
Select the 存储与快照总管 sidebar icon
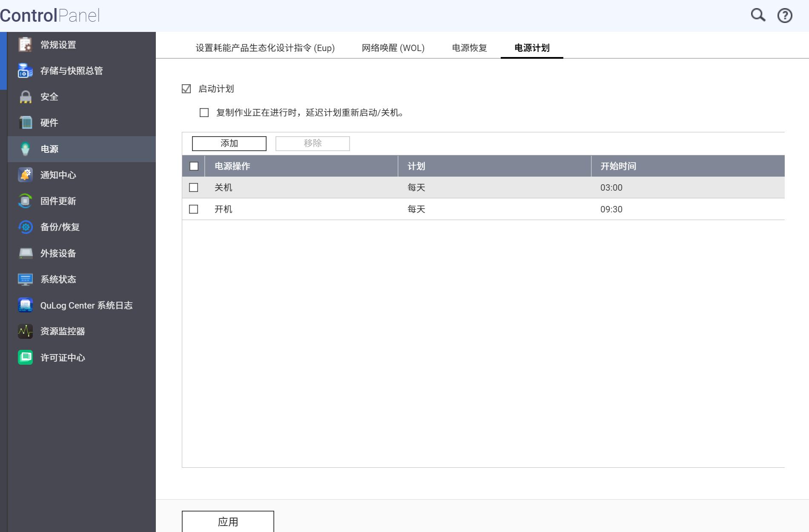tap(25, 71)
